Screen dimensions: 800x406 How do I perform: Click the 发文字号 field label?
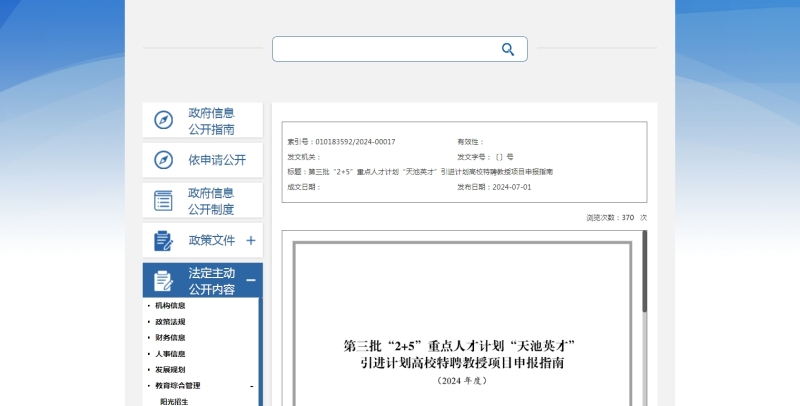(x=474, y=157)
